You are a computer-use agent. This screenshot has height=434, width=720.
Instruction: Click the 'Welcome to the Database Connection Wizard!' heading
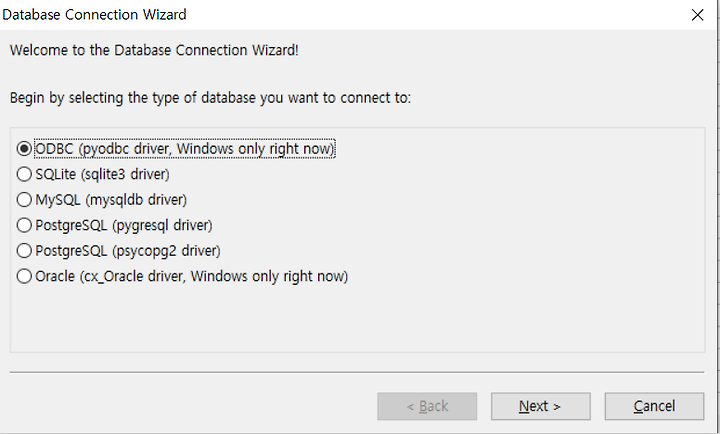(x=154, y=50)
